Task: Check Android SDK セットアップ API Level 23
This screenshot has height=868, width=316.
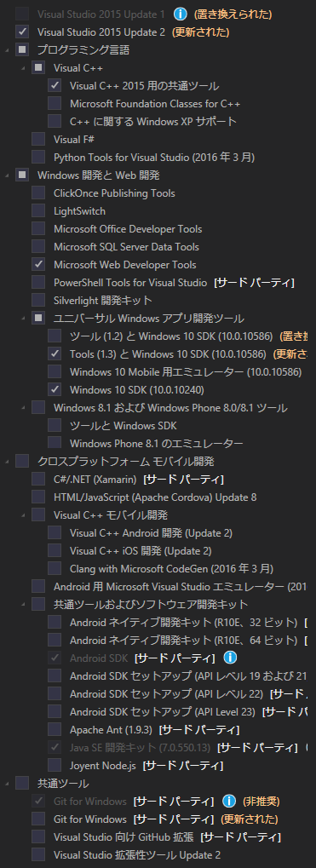Action: pyautogui.click(x=55, y=710)
